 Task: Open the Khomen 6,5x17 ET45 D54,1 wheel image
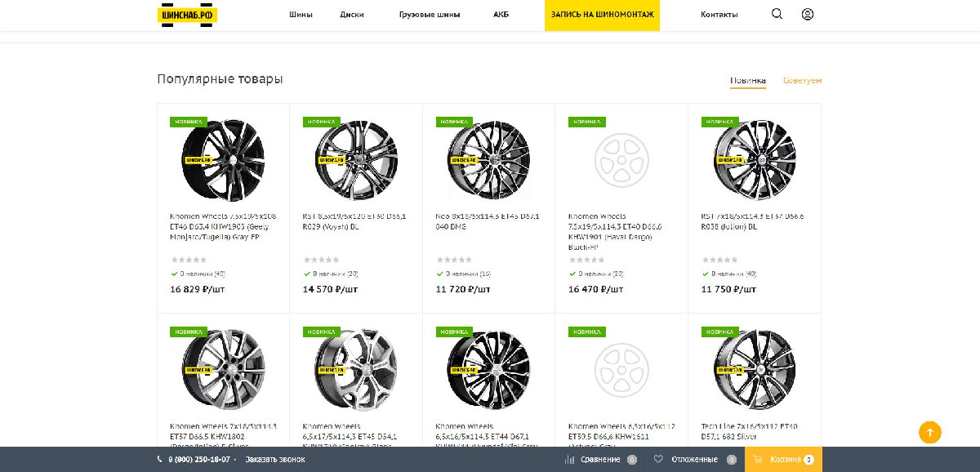[x=356, y=369]
